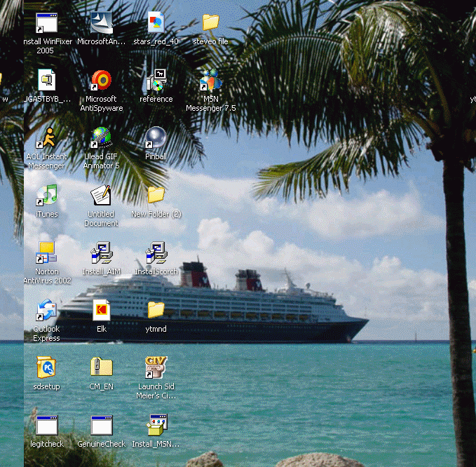476x467 pixels.
Task: Open New Folder (2)
Action: pos(156,195)
